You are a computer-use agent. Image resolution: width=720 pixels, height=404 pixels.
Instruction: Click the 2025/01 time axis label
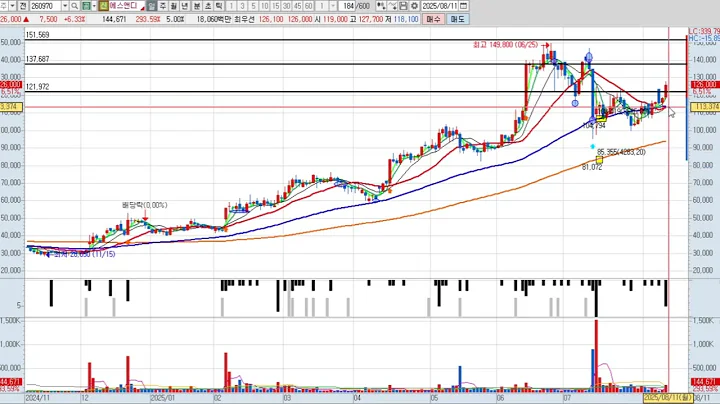pyautogui.click(x=161, y=398)
